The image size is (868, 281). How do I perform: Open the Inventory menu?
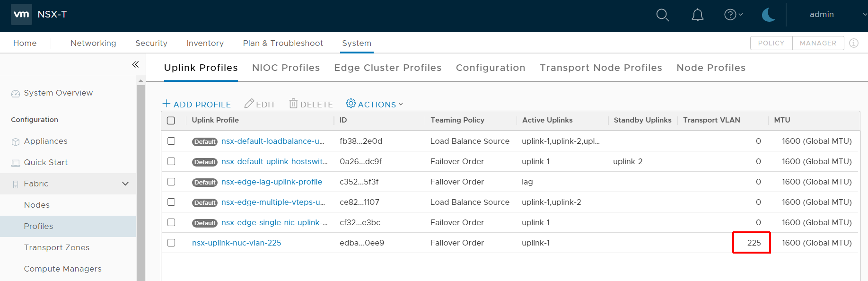205,43
